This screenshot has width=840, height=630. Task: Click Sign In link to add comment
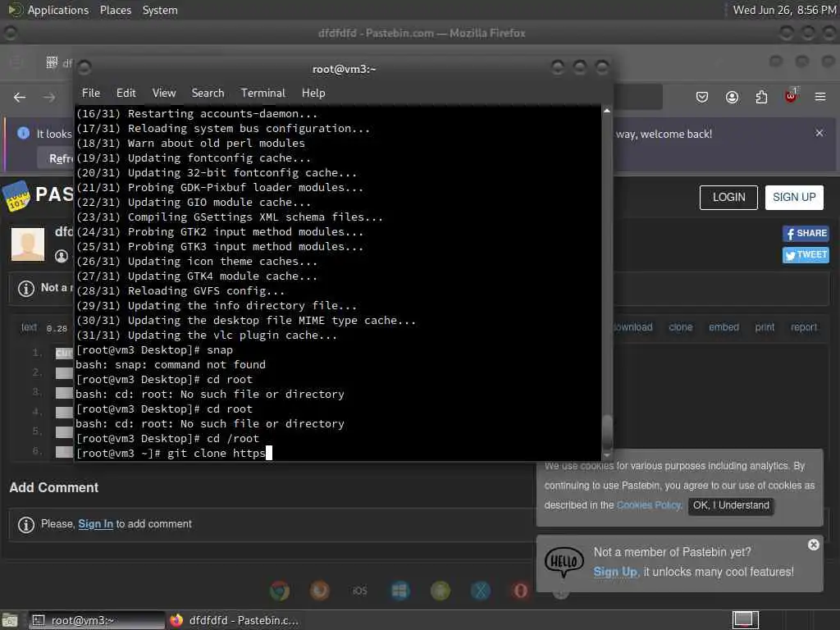[95, 524]
